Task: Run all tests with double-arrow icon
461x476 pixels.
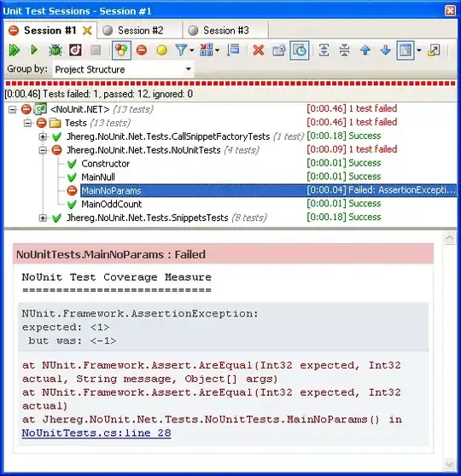Action: (x=14, y=50)
